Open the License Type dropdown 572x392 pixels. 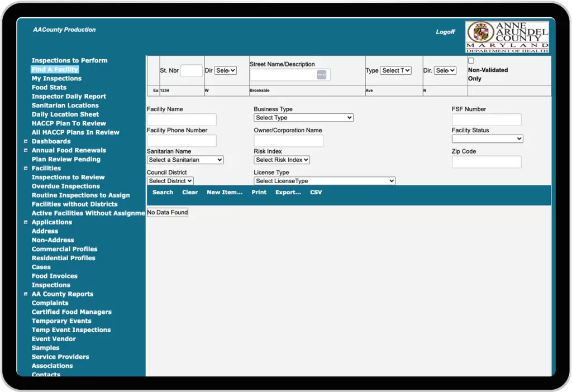(x=325, y=181)
